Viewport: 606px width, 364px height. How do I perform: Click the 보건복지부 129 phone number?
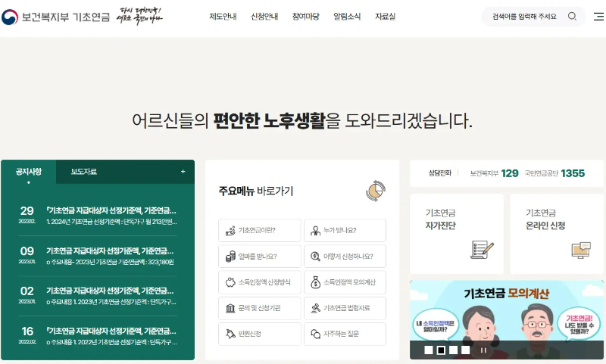pos(495,173)
